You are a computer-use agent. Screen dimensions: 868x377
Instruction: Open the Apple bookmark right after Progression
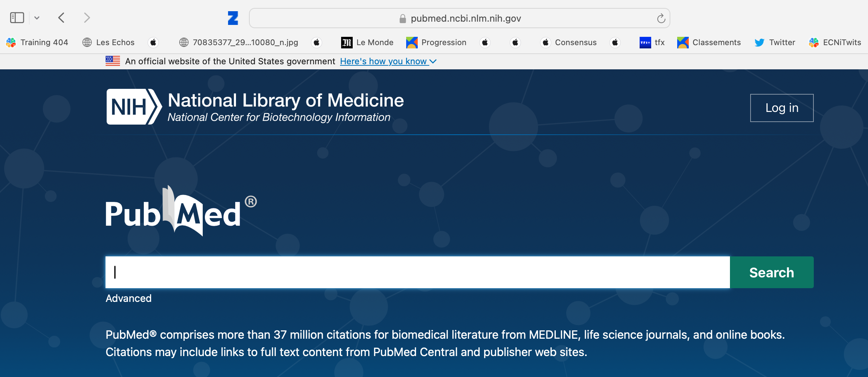point(485,42)
